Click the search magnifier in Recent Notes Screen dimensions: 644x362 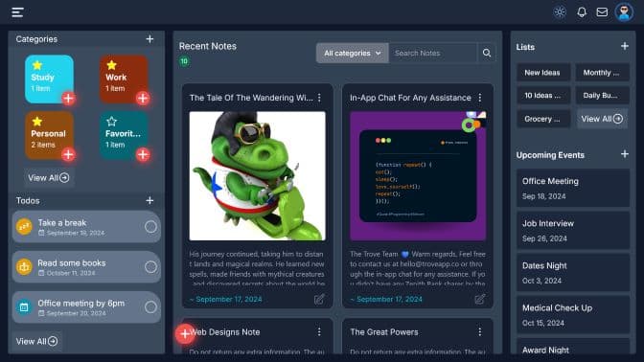[x=487, y=53]
